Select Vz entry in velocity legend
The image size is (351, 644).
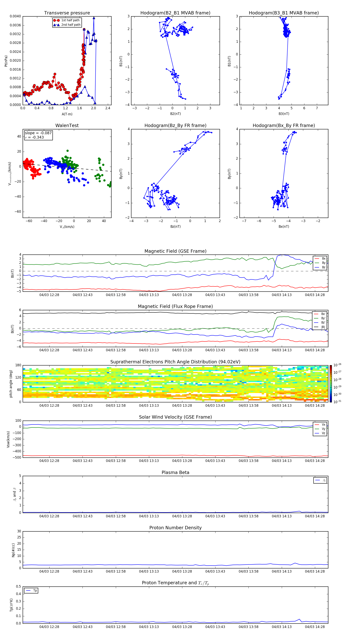pyautogui.click(x=320, y=433)
